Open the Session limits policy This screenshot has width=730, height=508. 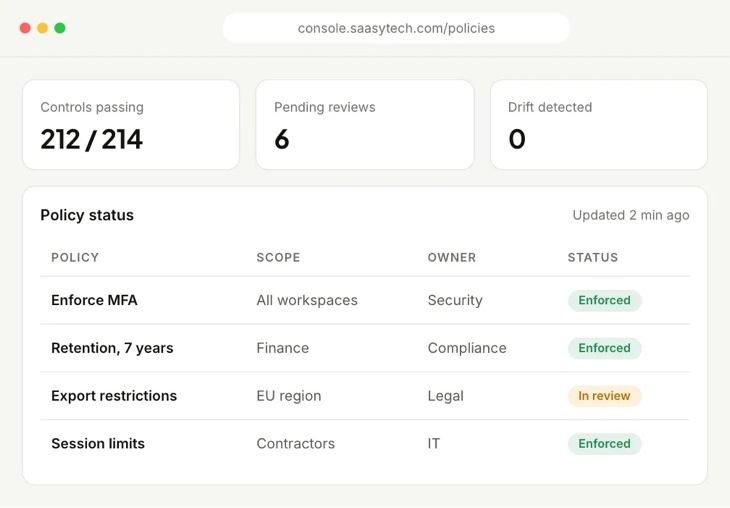[98, 444]
